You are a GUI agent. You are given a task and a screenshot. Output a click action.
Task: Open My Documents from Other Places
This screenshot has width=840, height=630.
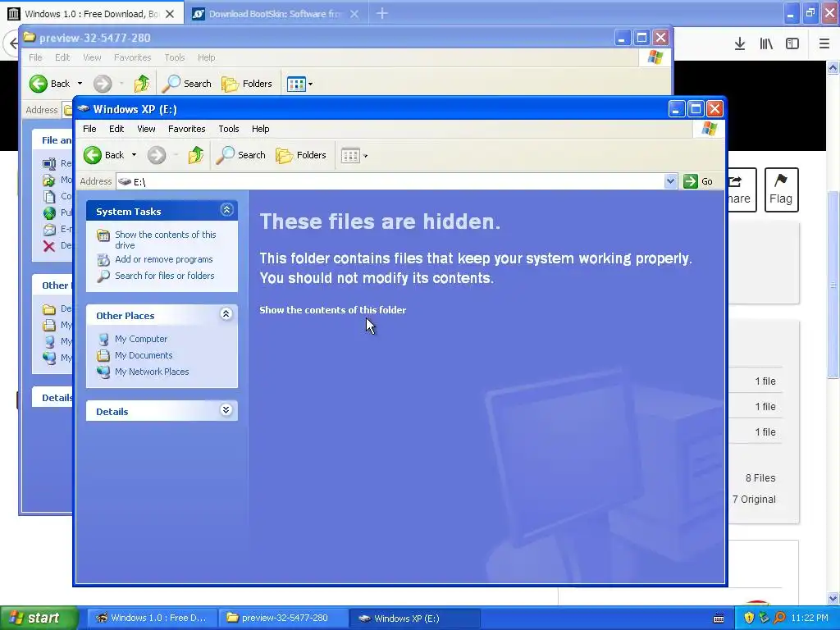tap(144, 355)
